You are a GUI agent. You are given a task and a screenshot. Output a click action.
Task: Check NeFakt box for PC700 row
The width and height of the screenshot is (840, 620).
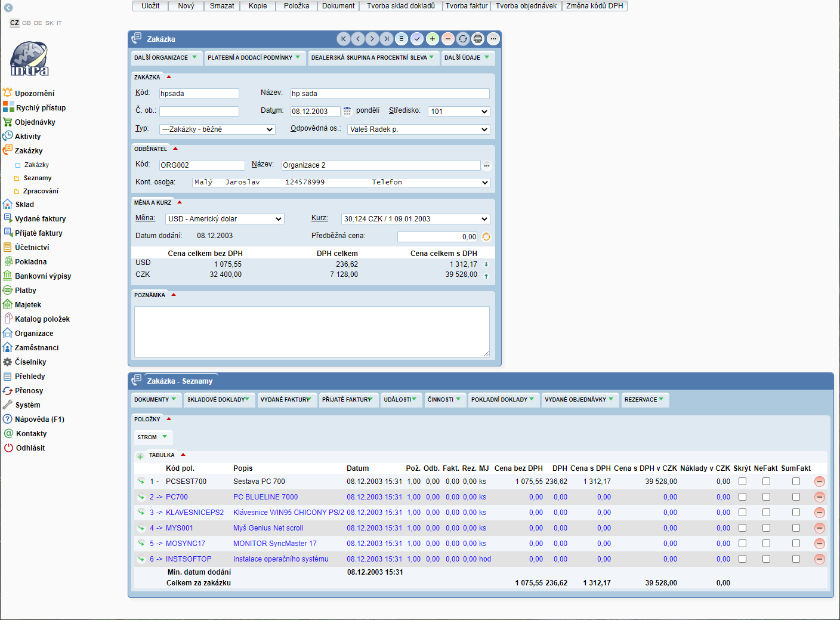[x=766, y=497]
